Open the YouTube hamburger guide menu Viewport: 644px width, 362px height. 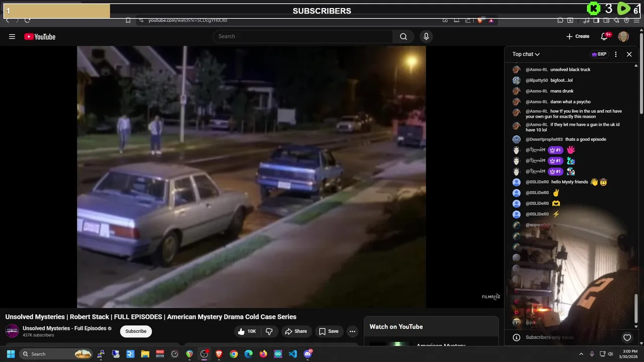pyautogui.click(x=12, y=36)
